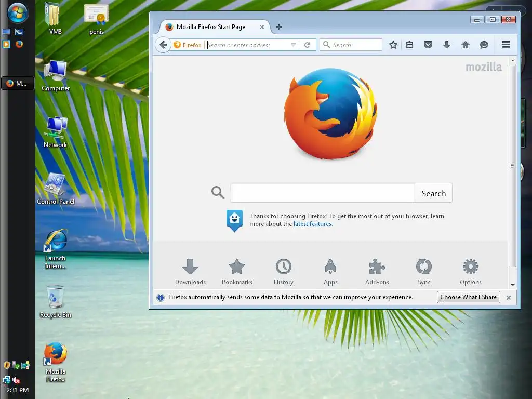Go to home page icon
Viewport: 532px width, 399px height.
tap(465, 45)
